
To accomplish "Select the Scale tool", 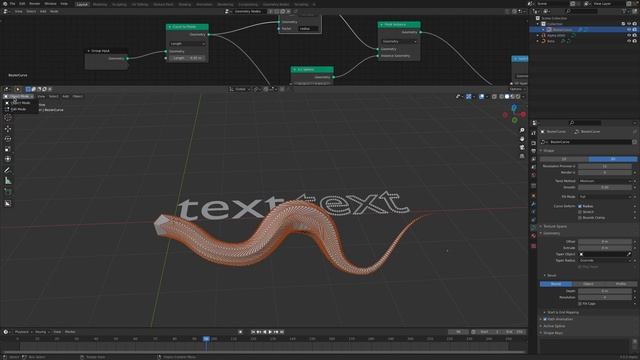I will point(8,149).
